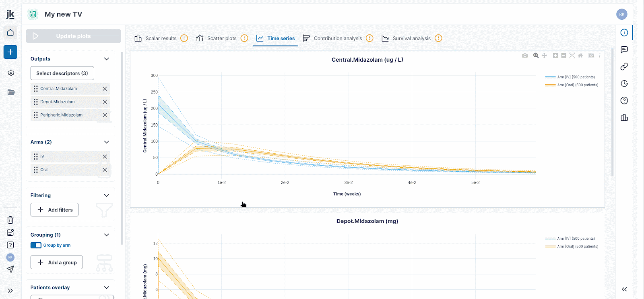Viewport: 644px width, 299px height.
Task: Remove the Depot.Midazolam output item
Action: pos(105,102)
